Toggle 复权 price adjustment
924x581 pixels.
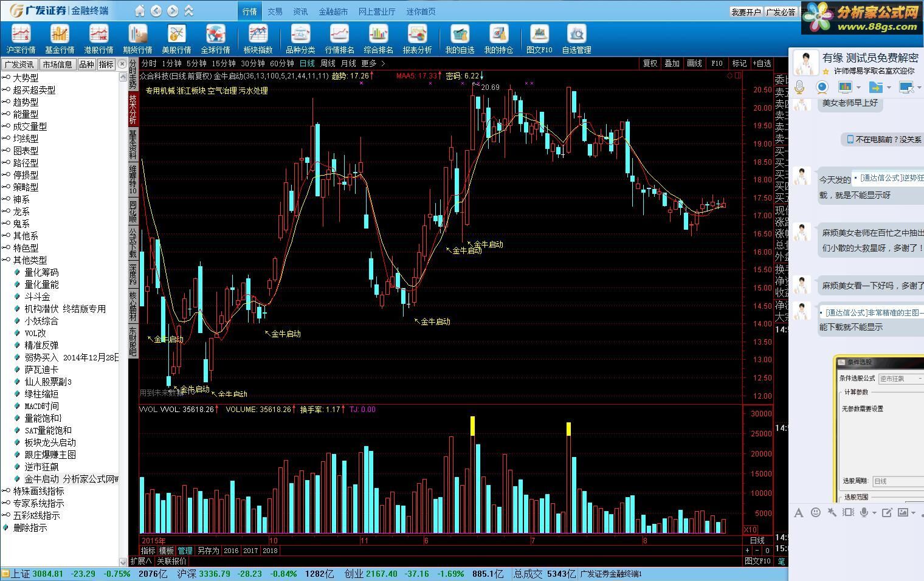[x=650, y=63]
